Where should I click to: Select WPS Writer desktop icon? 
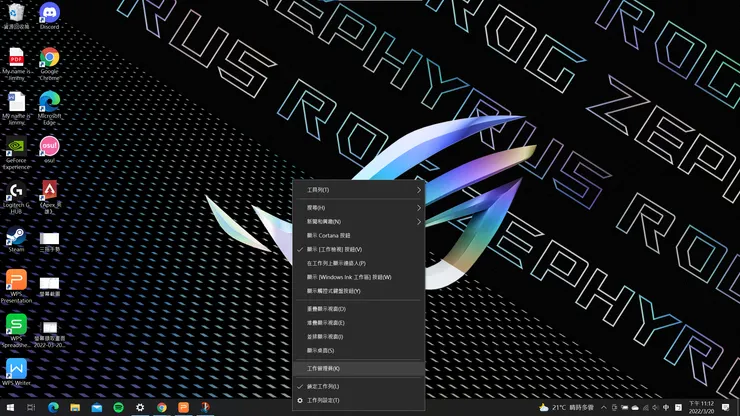[17, 372]
